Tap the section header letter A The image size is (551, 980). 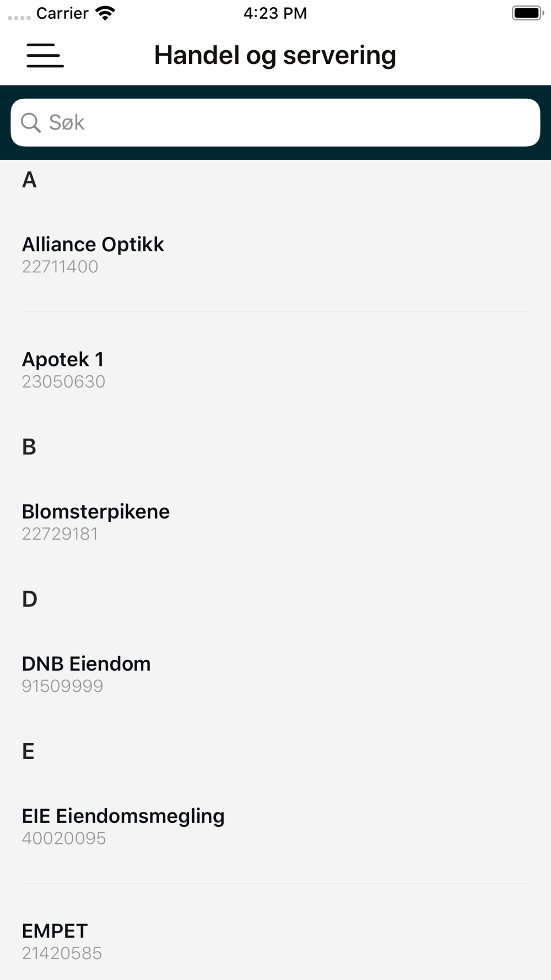[29, 180]
